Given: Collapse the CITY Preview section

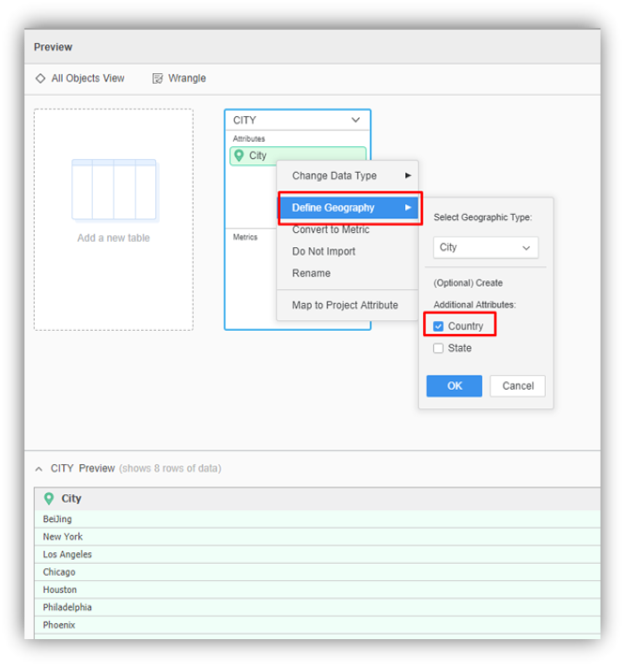Looking at the screenshot, I should click(39, 468).
